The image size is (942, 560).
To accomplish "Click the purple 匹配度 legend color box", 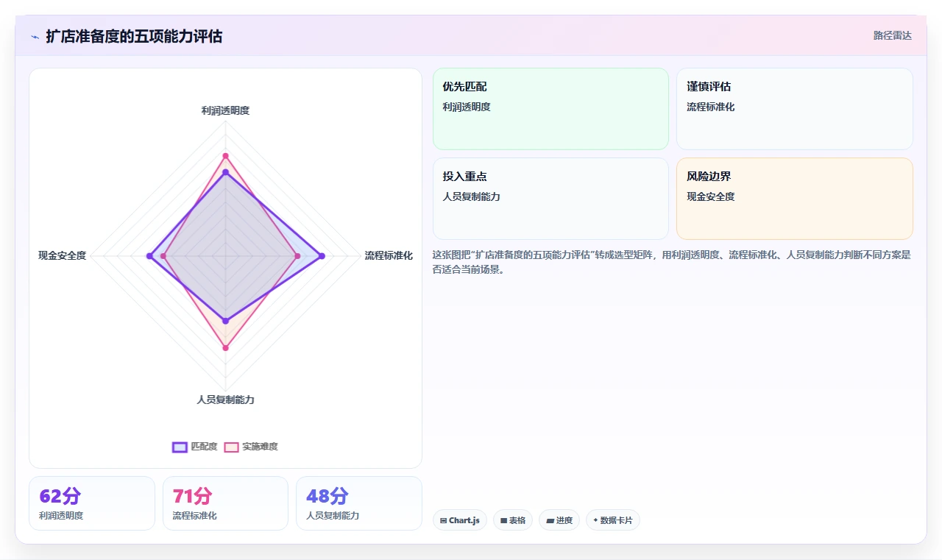I will click(180, 447).
